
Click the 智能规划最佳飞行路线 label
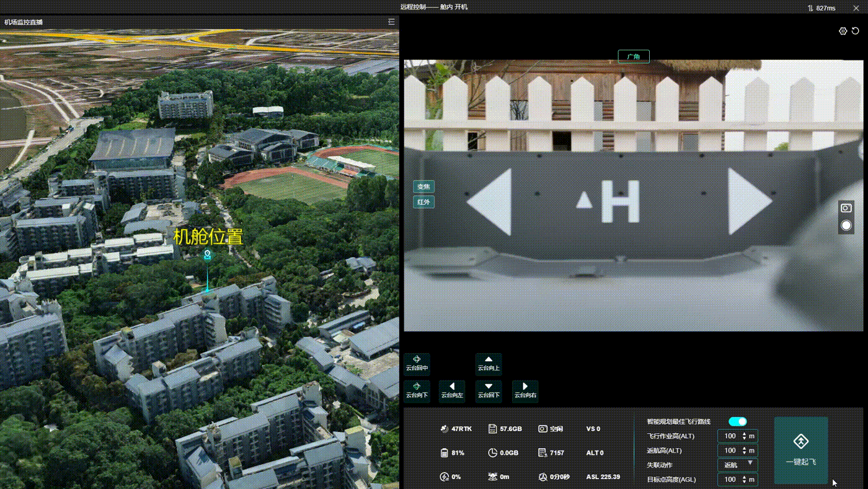pos(679,421)
